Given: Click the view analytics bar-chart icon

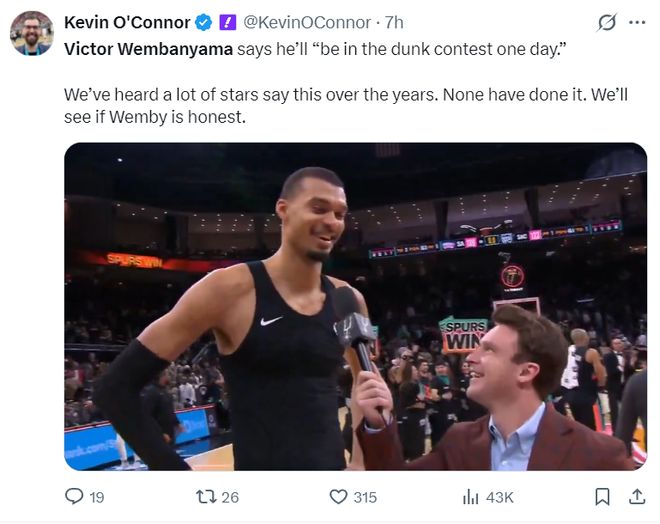Looking at the screenshot, I should pyautogui.click(x=470, y=496).
